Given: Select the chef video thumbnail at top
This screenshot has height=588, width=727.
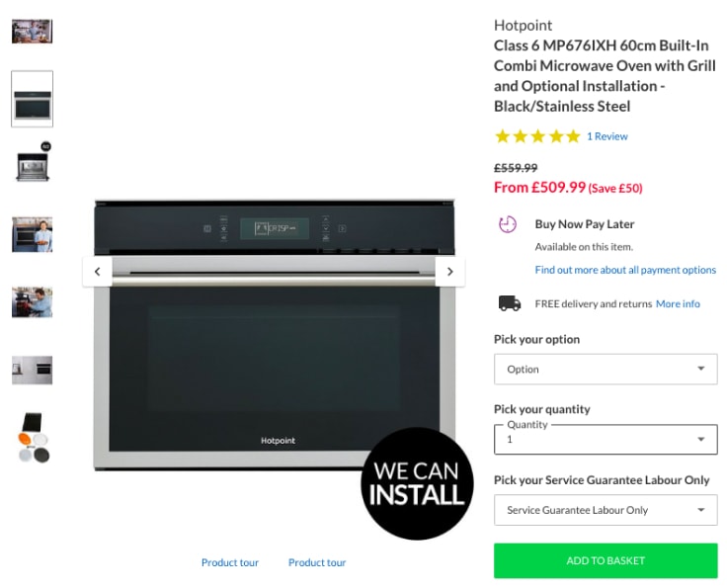Looking at the screenshot, I should tap(32, 31).
